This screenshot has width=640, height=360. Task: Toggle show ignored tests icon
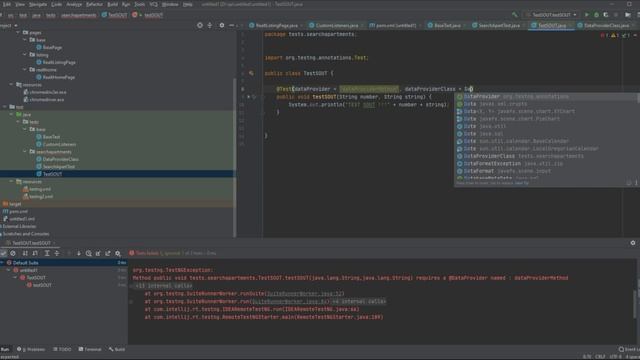13,253
